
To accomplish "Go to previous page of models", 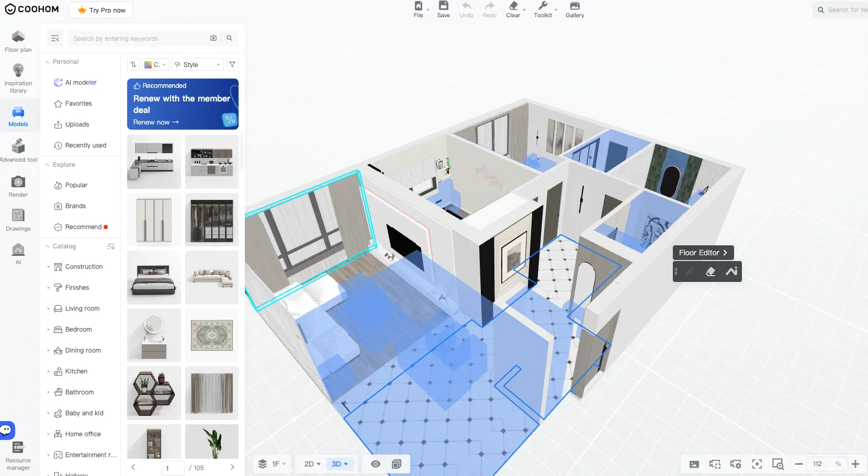I will pos(133,468).
